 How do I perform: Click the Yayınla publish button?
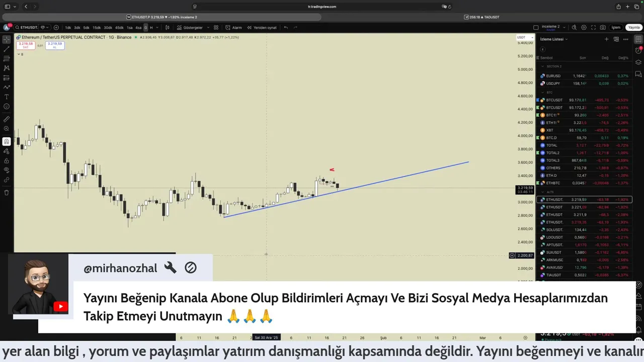(633, 27)
